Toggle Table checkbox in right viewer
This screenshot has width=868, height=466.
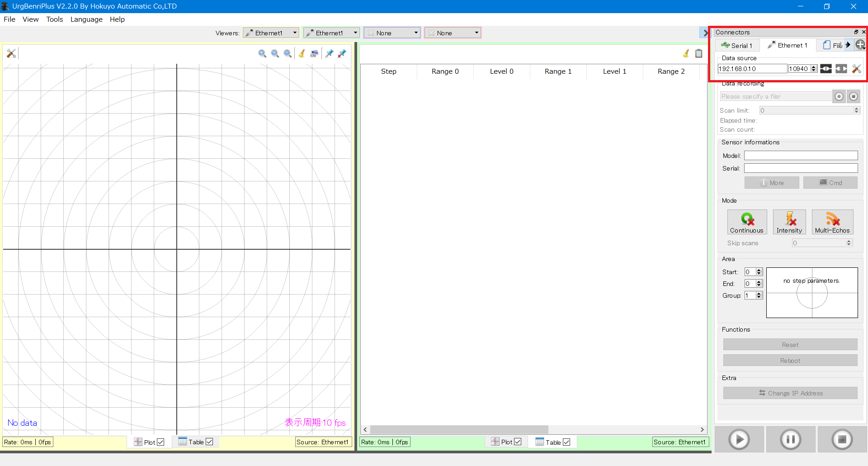click(x=566, y=442)
